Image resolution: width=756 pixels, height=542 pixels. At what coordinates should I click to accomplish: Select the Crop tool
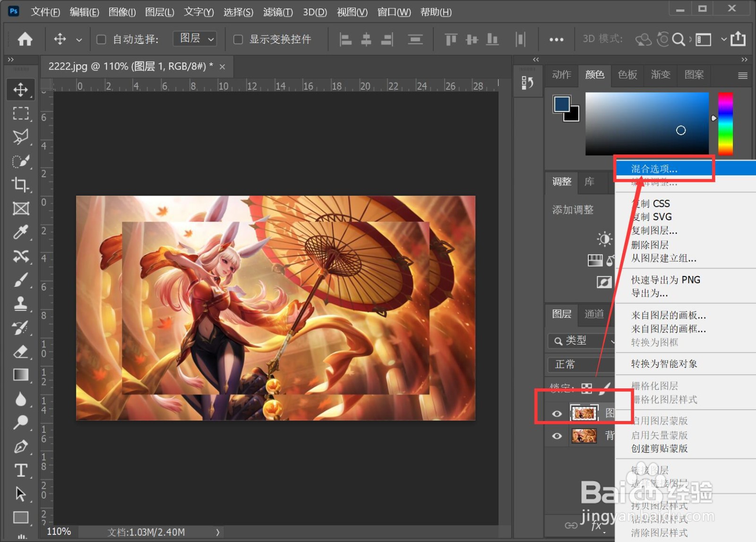(x=20, y=185)
